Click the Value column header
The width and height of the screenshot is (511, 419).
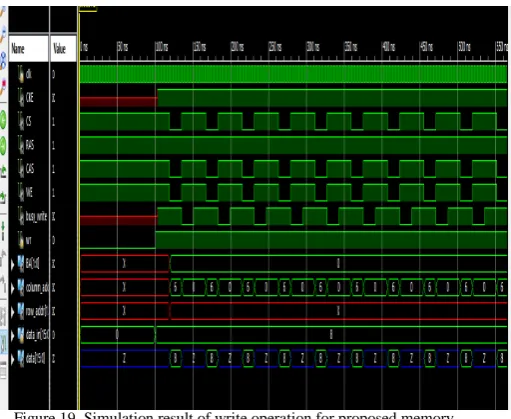pos(63,49)
